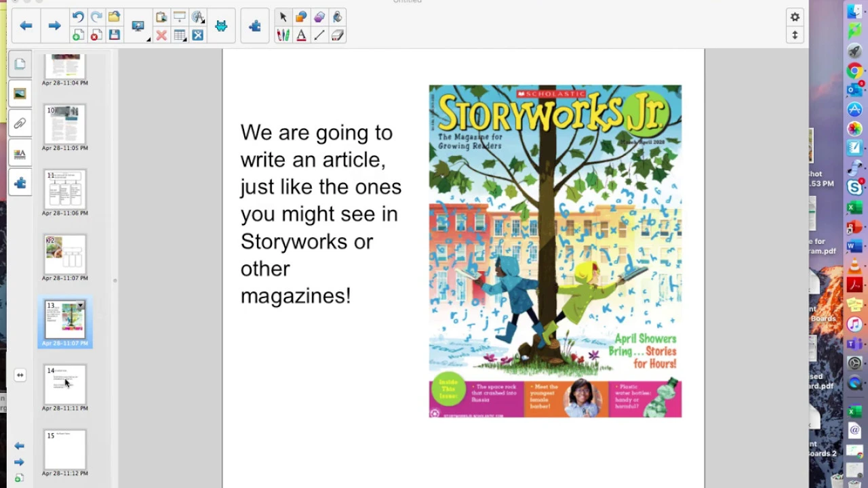The image size is (868, 488).
Task: Click the paste clipboard icon
Action: click(161, 17)
